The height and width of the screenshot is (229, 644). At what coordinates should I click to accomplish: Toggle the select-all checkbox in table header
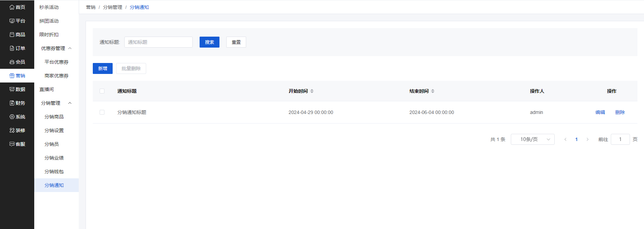102,91
